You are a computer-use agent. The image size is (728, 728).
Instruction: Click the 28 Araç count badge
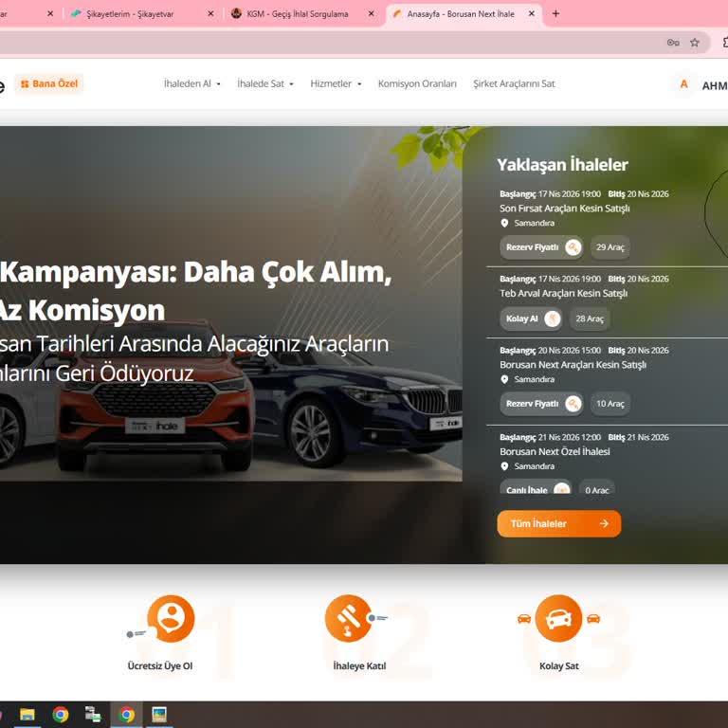pos(590,318)
